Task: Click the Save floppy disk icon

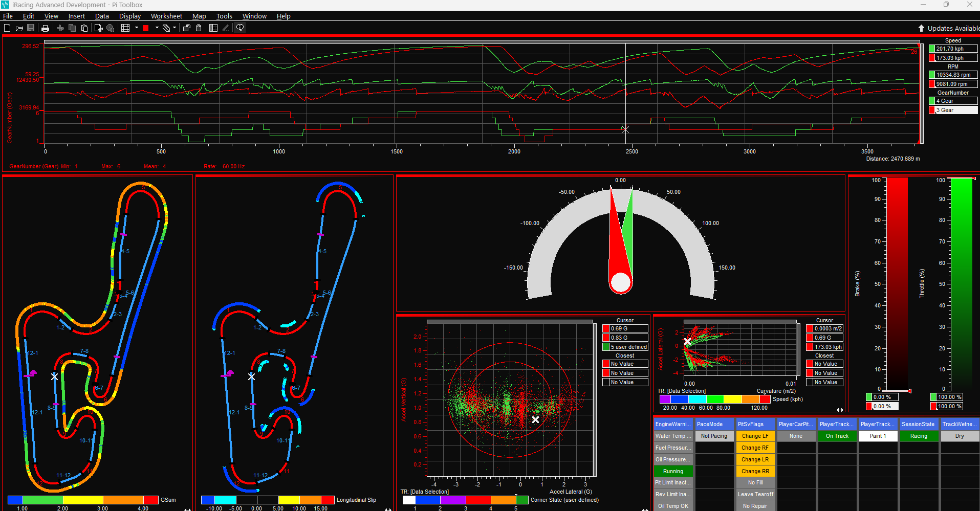Action: point(31,28)
